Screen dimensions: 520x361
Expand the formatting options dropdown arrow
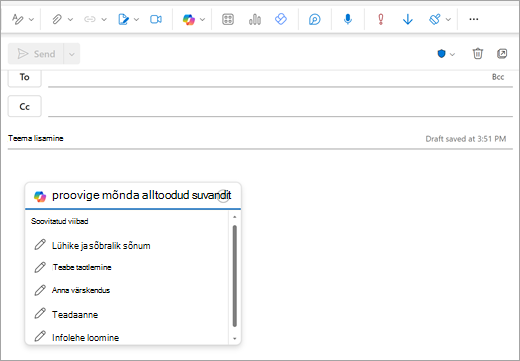pos(31,20)
